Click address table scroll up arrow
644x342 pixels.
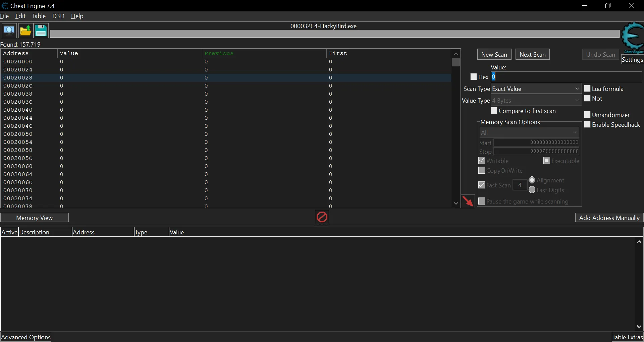point(639,242)
